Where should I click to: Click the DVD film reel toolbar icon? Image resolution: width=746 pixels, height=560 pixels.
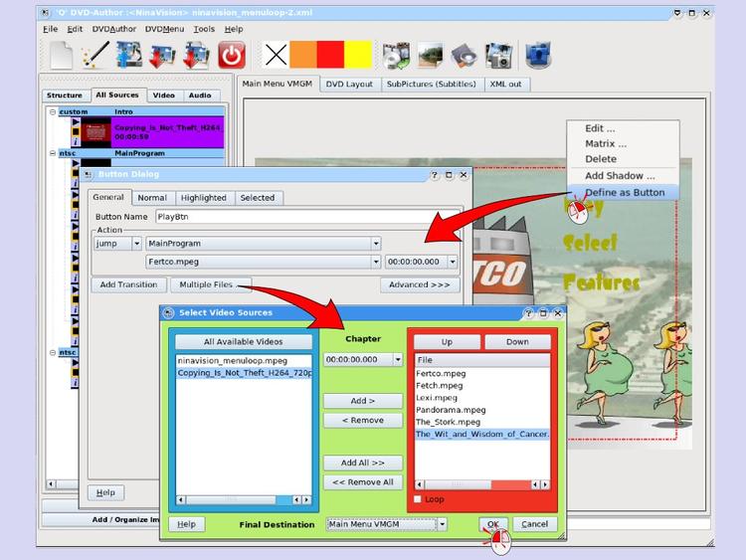point(396,55)
